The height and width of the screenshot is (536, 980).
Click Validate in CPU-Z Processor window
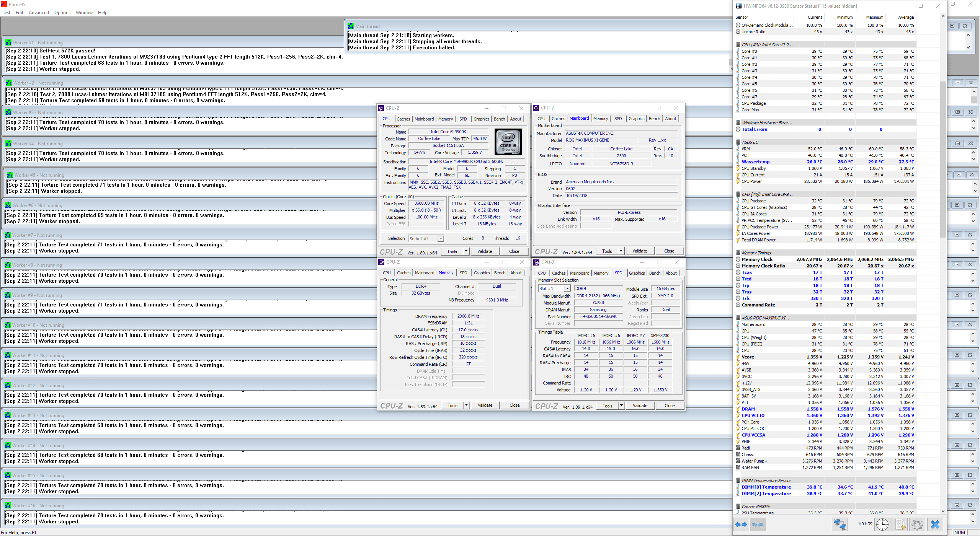pos(485,251)
